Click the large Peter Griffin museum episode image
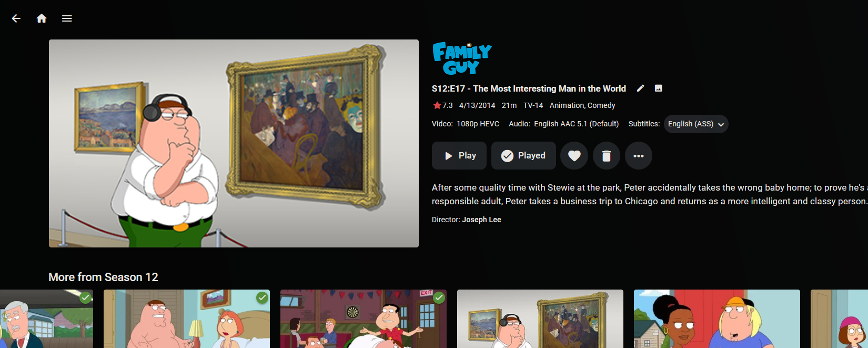Viewport: 868px width, 348px height. [x=234, y=143]
